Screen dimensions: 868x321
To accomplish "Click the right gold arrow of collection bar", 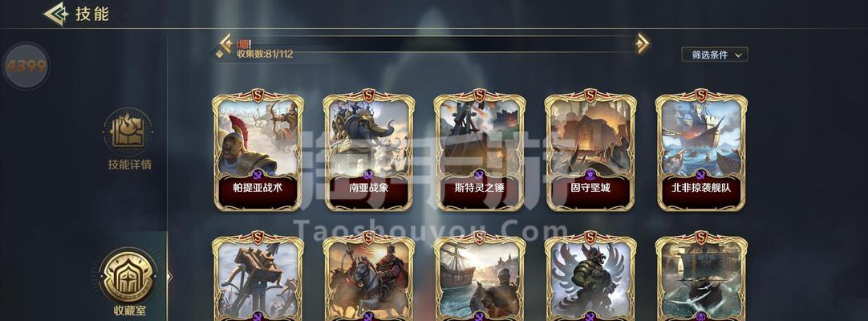I will coord(642,43).
